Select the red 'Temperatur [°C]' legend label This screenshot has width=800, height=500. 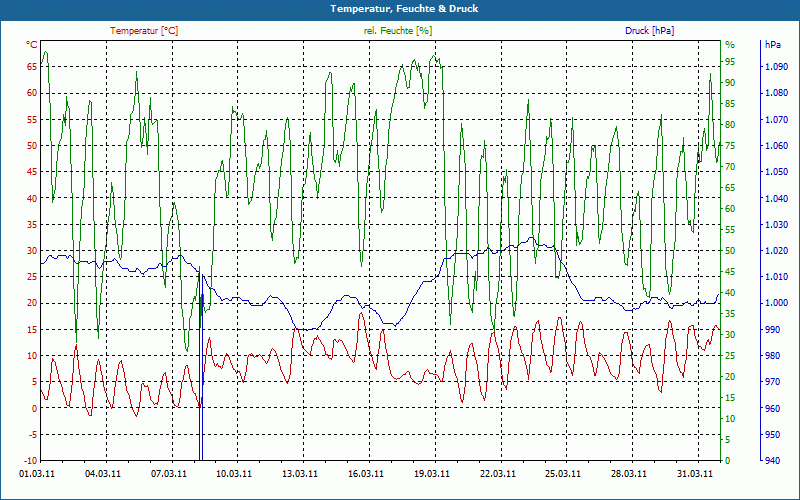tap(144, 31)
